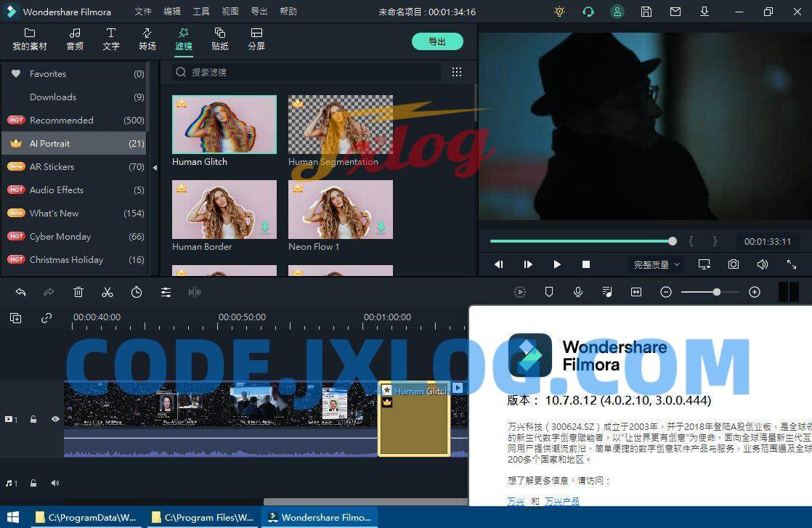
Task: Open the 文件 menu
Action: [143, 12]
